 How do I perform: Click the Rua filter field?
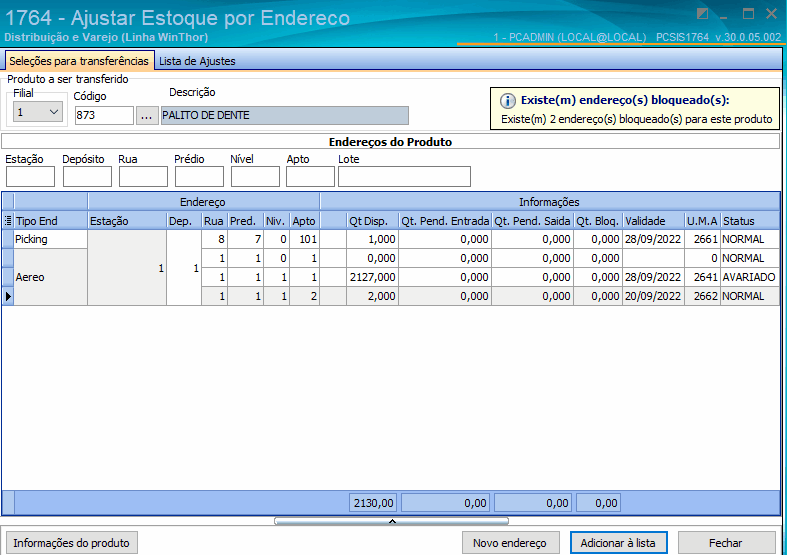(143, 177)
